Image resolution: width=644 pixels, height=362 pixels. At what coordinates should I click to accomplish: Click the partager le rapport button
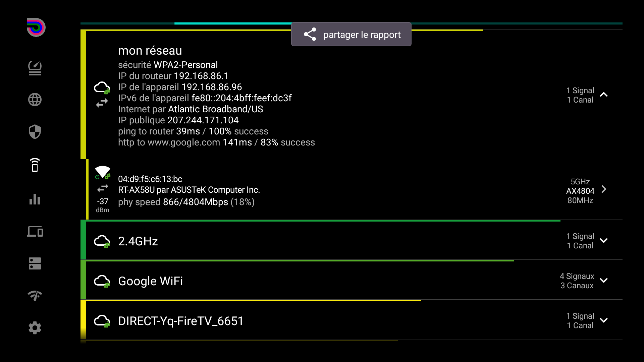pyautogui.click(x=351, y=34)
